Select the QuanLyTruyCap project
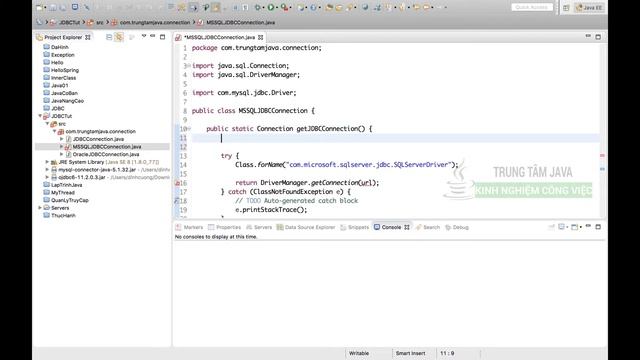 69,200
